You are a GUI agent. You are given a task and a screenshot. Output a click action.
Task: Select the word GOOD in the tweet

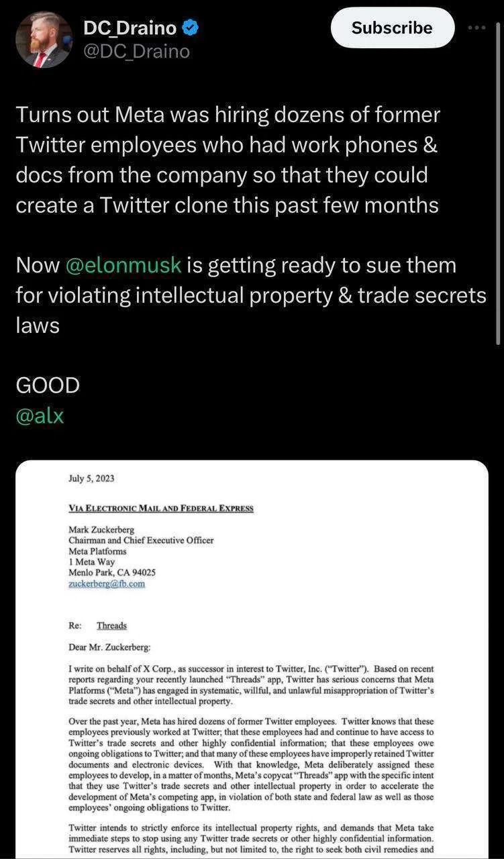(48, 385)
